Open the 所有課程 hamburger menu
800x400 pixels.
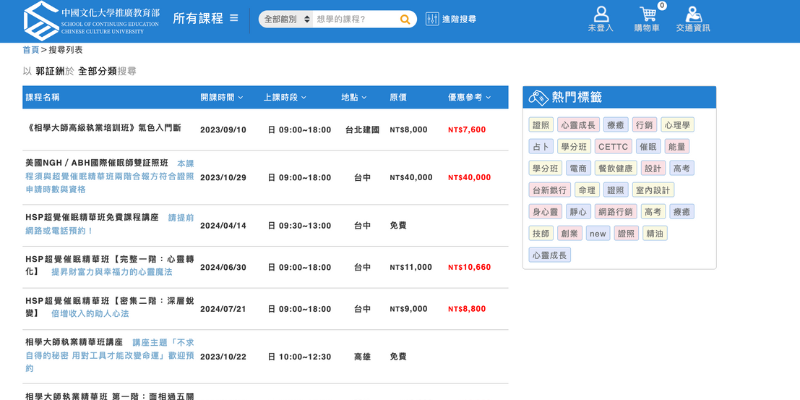[234, 18]
